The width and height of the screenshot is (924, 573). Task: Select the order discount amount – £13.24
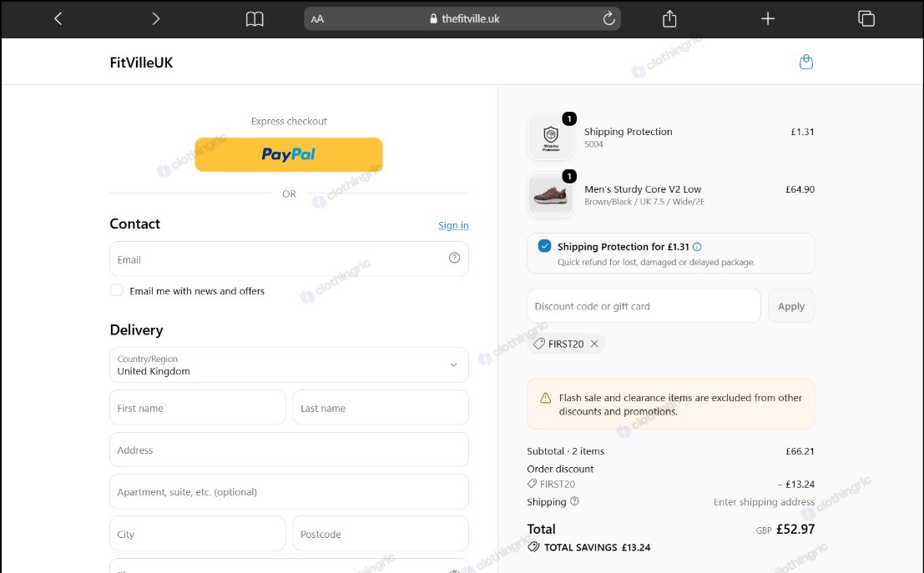[x=796, y=484]
